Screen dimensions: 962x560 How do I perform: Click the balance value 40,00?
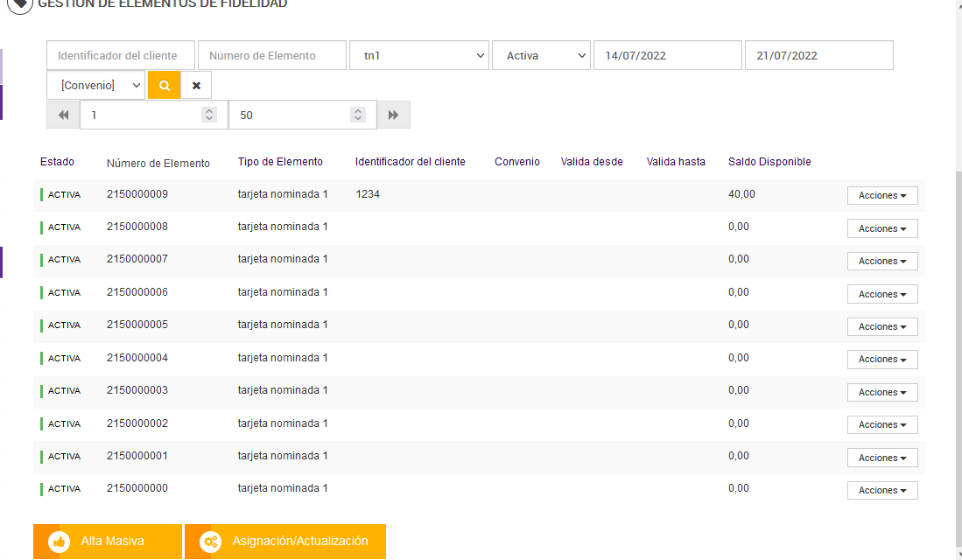pyautogui.click(x=741, y=194)
